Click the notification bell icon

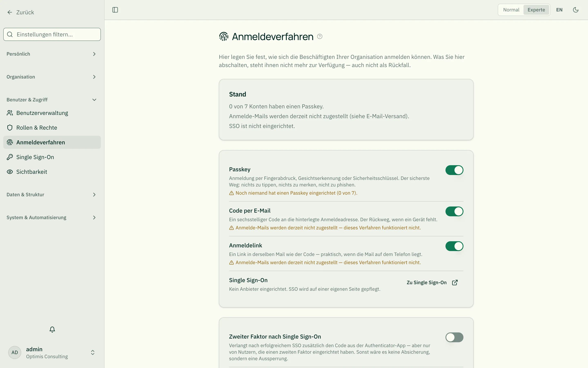(52, 329)
